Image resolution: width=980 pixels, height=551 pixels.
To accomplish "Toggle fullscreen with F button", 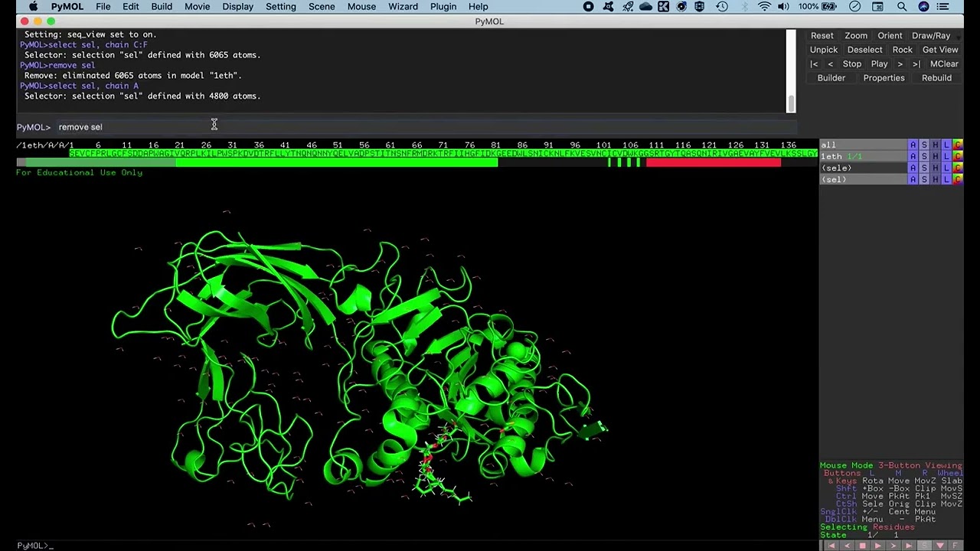I will coord(955,546).
